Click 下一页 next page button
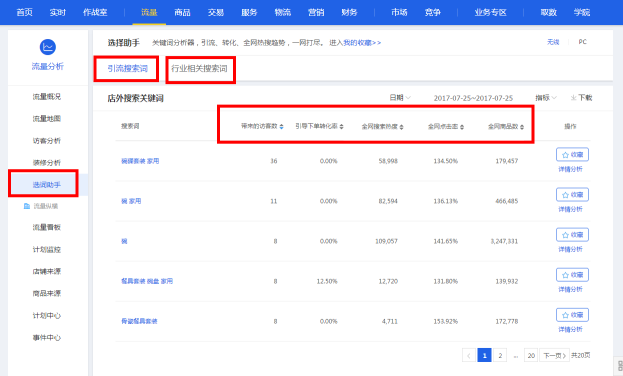Screen dimensions: 623x376 (x=555, y=355)
